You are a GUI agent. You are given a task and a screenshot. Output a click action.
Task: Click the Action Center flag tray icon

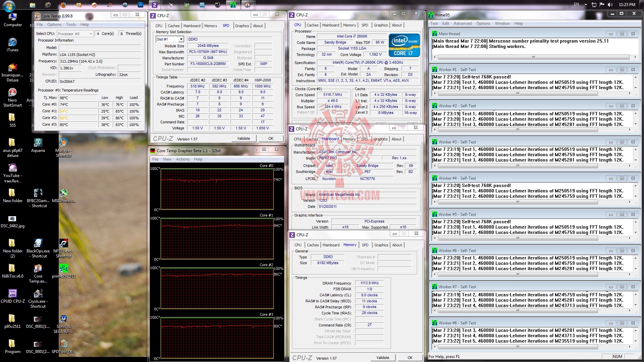click(602, 5)
